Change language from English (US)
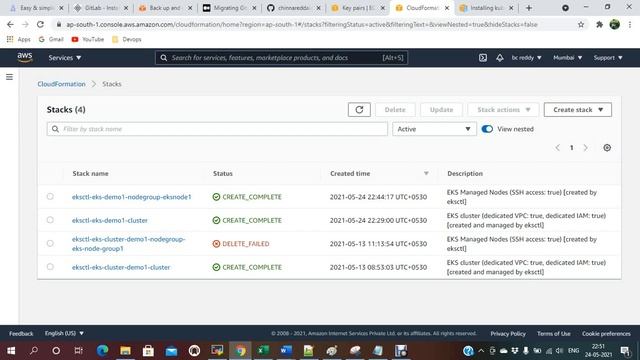The width and height of the screenshot is (640, 360). point(64,333)
